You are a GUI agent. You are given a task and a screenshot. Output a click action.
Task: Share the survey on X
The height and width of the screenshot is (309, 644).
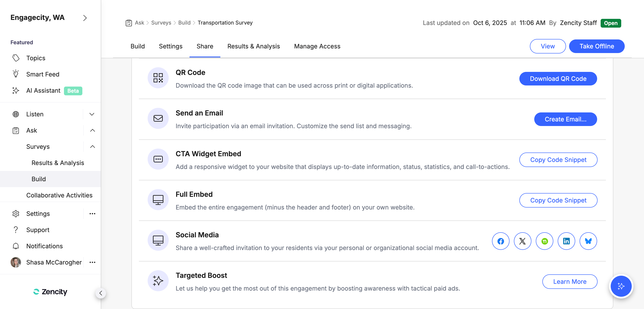tap(522, 241)
